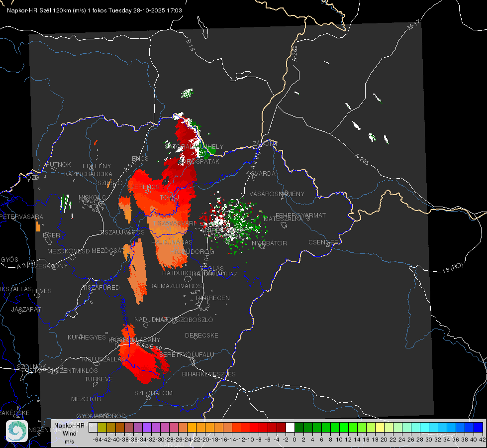Click the MISKOLC city label
Screen dimensions: 487x448
tap(92, 198)
